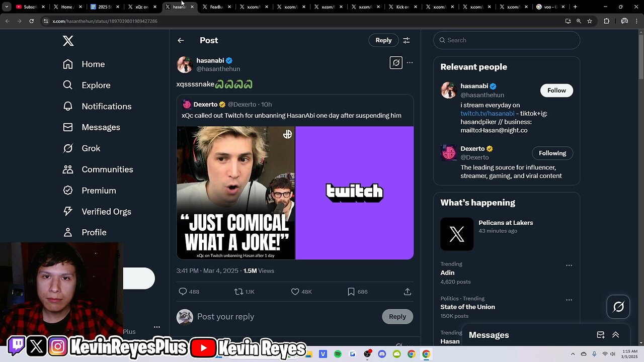The width and height of the screenshot is (644, 362).
Task: Open Chrome's tab search dropdown
Action: point(7,7)
